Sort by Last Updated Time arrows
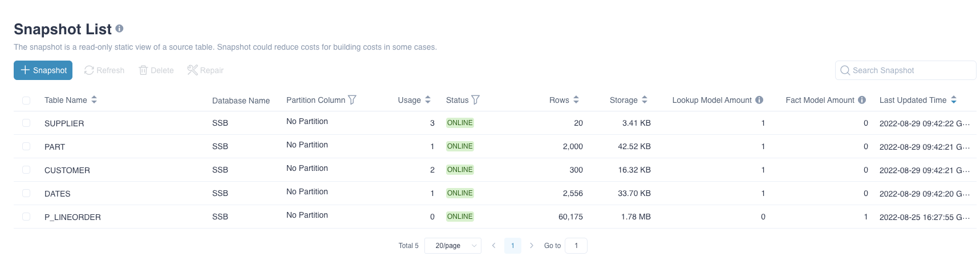Screen dimensions: 980x260 pos(954,100)
